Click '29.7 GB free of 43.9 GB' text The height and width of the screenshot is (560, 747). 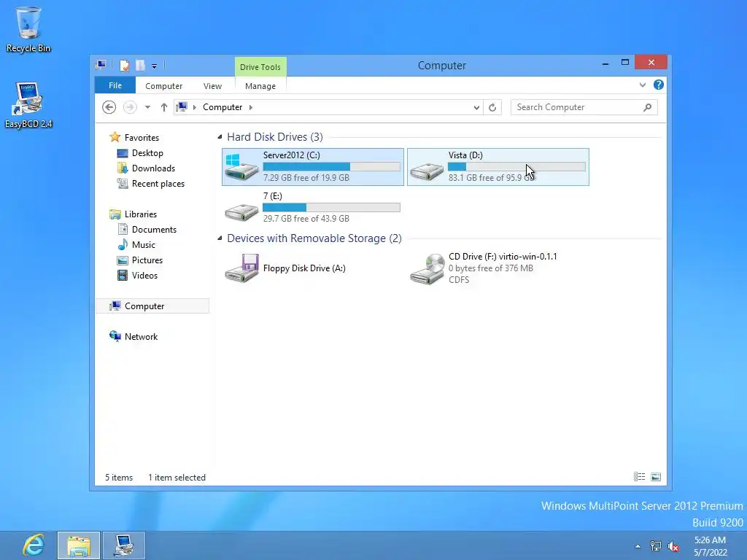click(306, 219)
